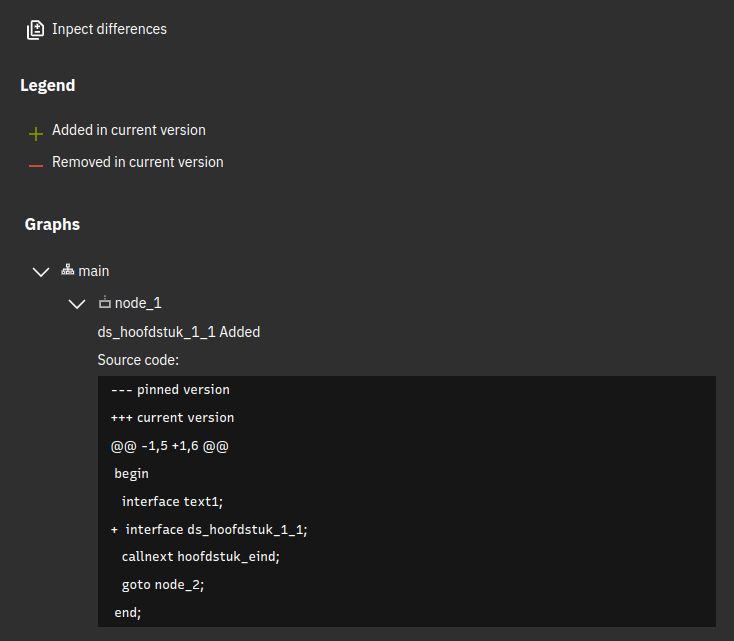Screen dimensions: 734x641
Task: Click the Inspect differences document icon
Action: tap(35, 30)
